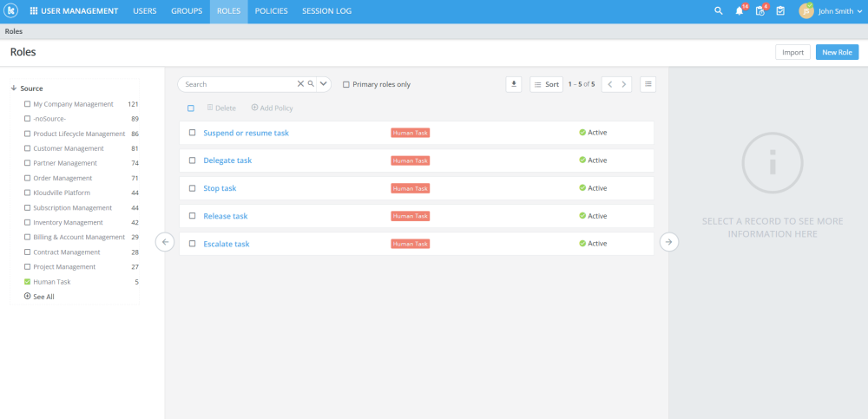Image resolution: width=868 pixels, height=419 pixels.
Task: Tick checkbox for Delegate task role
Action: 192,160
